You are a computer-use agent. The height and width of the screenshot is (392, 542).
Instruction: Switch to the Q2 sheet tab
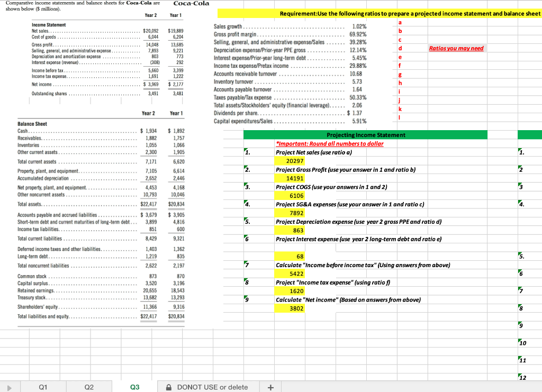pyautogui.click(x=89, y=387)
